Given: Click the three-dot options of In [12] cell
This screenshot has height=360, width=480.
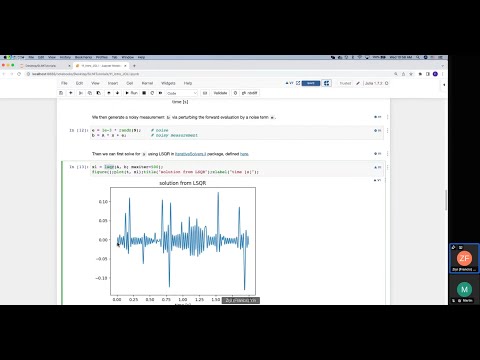Looking at the screenshot, I should point(387,130).
